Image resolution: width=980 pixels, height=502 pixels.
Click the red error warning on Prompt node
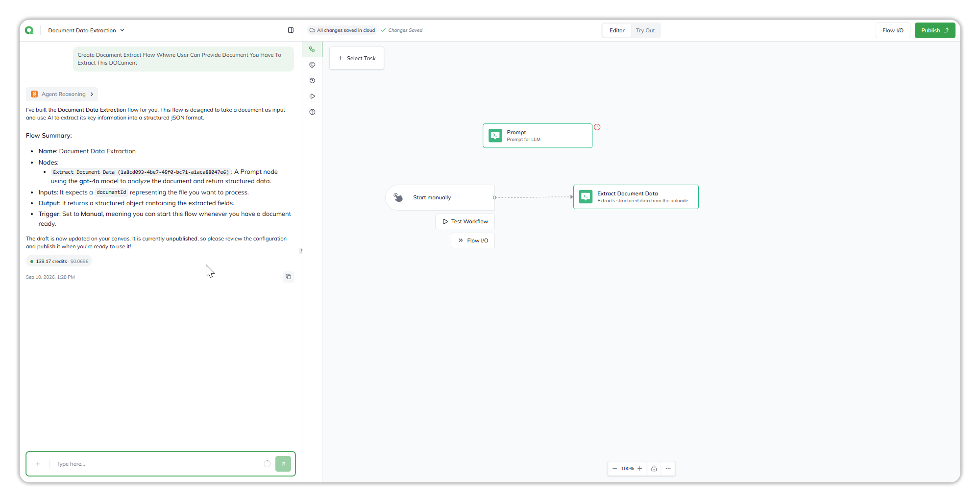(x=597, y=127)
